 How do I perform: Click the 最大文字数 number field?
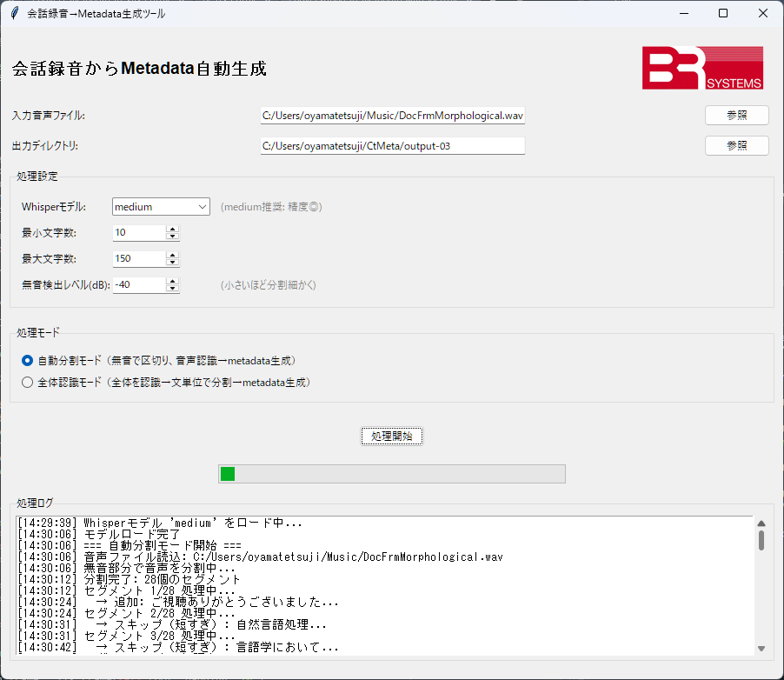point(139,259)
